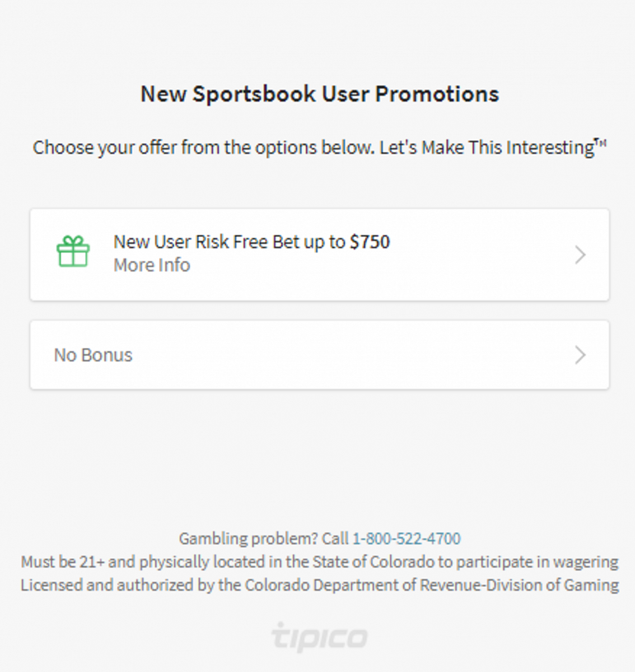Click the bold $750 amount
This screenshot has width=635, height=672.
pyautogui.click(x=370, y=242)
